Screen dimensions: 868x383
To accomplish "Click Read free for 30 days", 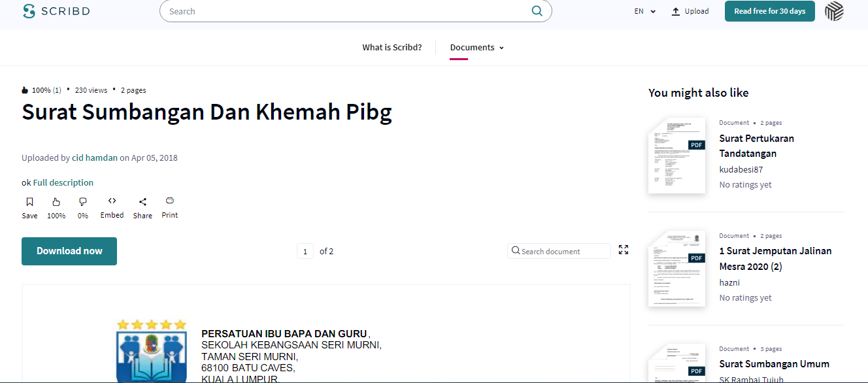I will coord(769,11).
